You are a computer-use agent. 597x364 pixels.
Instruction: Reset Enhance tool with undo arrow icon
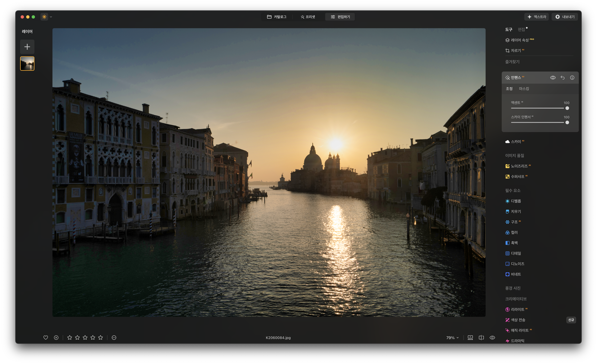(x=562, y=78)
